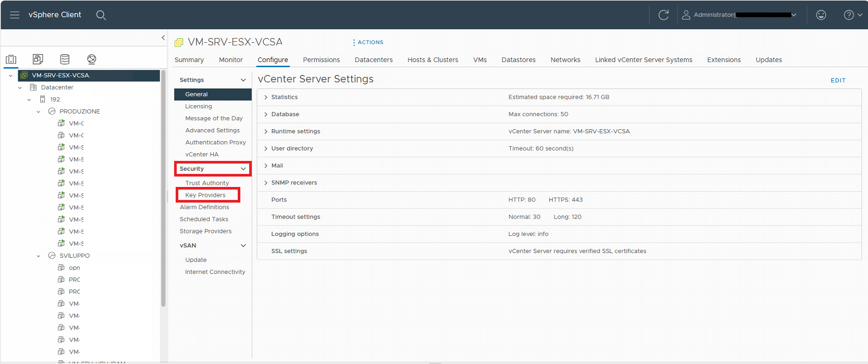Select the Datacenter tree item

click(x=57, y=87)
